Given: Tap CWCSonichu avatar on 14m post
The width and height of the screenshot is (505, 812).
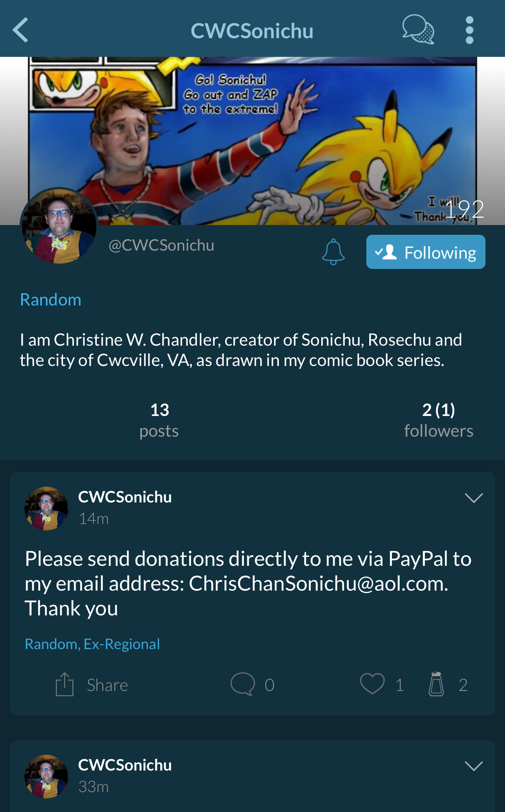Looking at the screenshot, I should (46, 509).
